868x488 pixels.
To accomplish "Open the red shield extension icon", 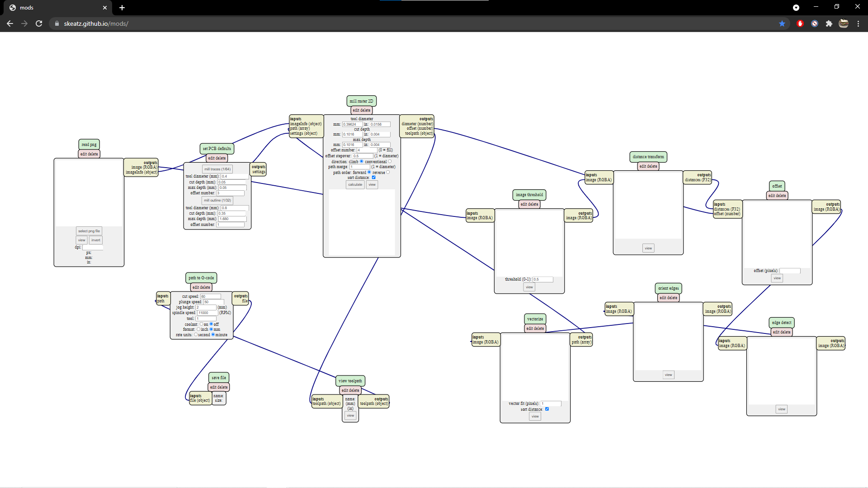I will click(x=800, y=23).
